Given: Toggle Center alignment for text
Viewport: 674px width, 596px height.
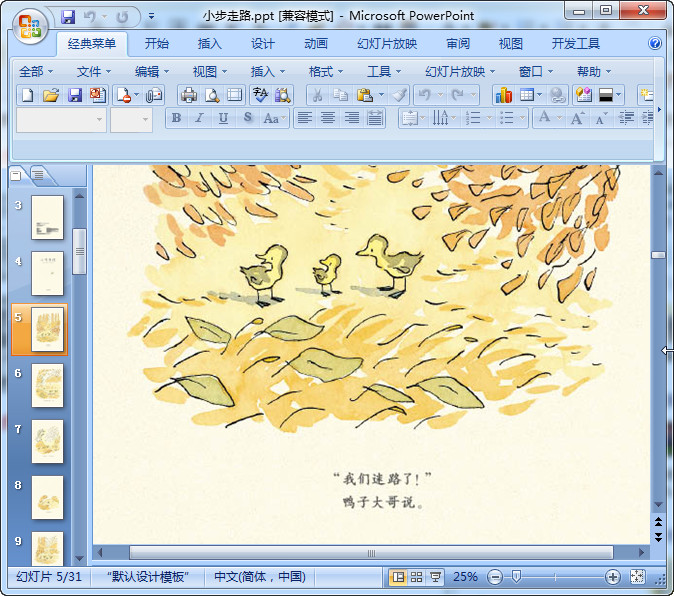Looking at the screenshot, I should tap(328, 118).
